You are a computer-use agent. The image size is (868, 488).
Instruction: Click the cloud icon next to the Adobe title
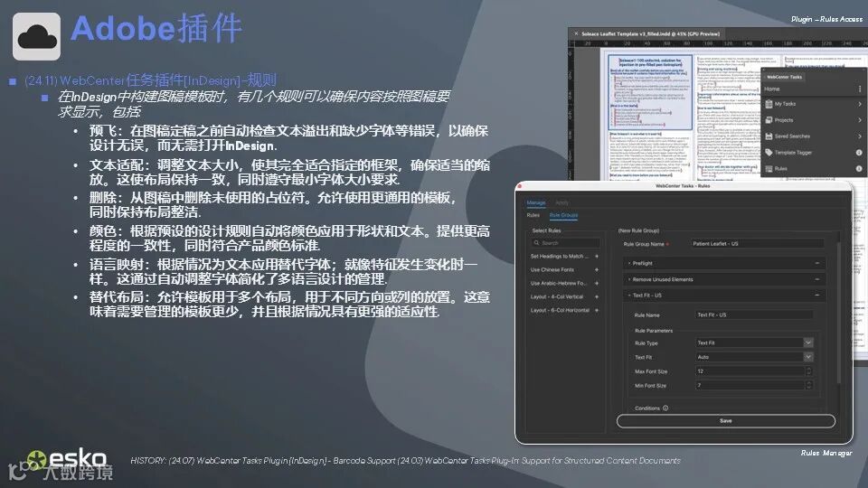coord(36,36)
